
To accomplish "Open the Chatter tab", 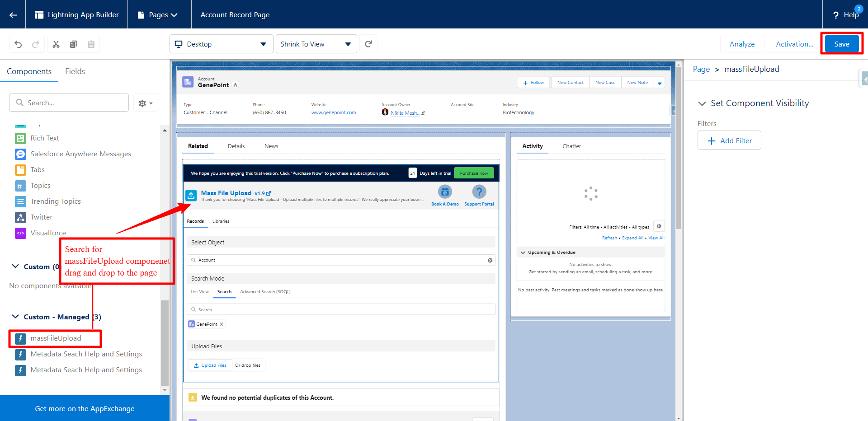I will [x=571, y=146].
